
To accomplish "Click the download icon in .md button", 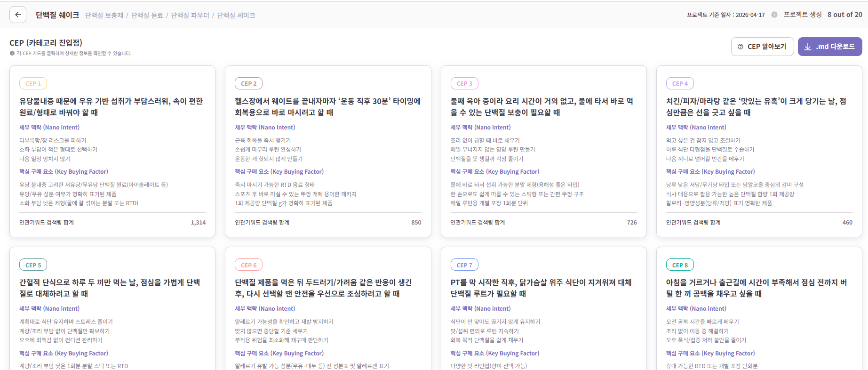I will tap(808, 47).
